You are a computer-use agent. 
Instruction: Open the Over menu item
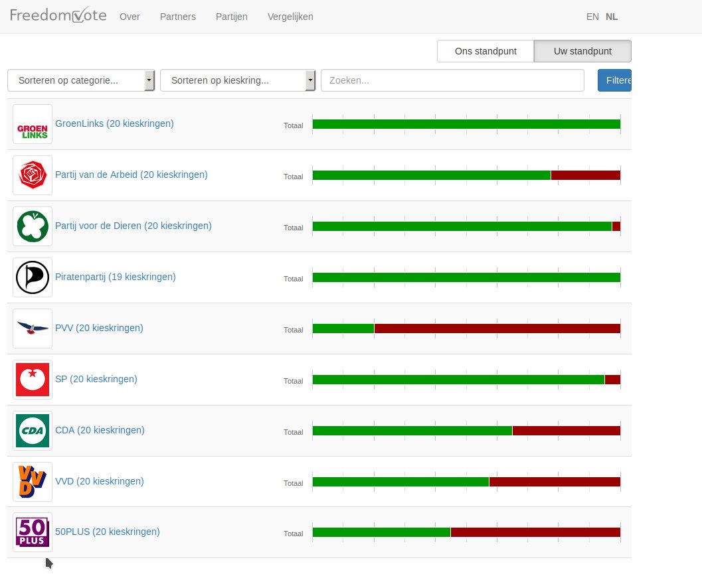pyautogui.click(x=130, y=17)
